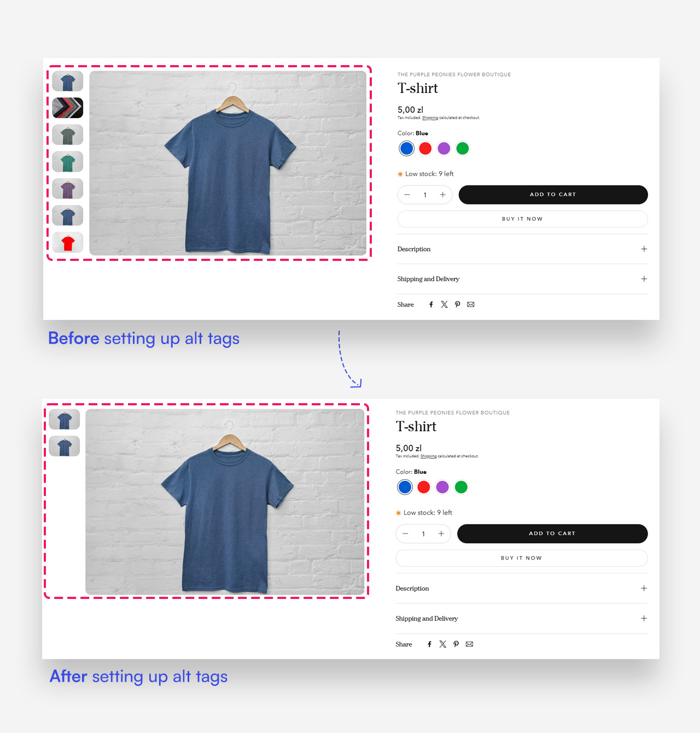Expand Shipping and Delivery in After panel
Image resolution: width=700 pixels, height=733 pixels.
click(644, 619)
